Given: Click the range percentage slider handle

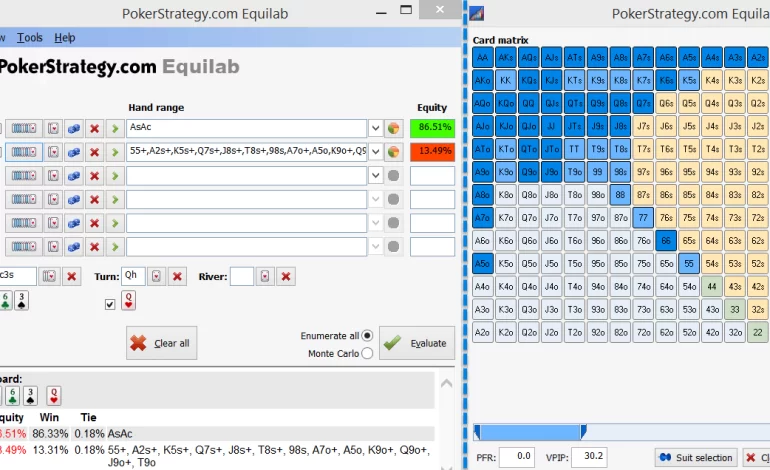Looking at the screenshot, I should 583,432.
